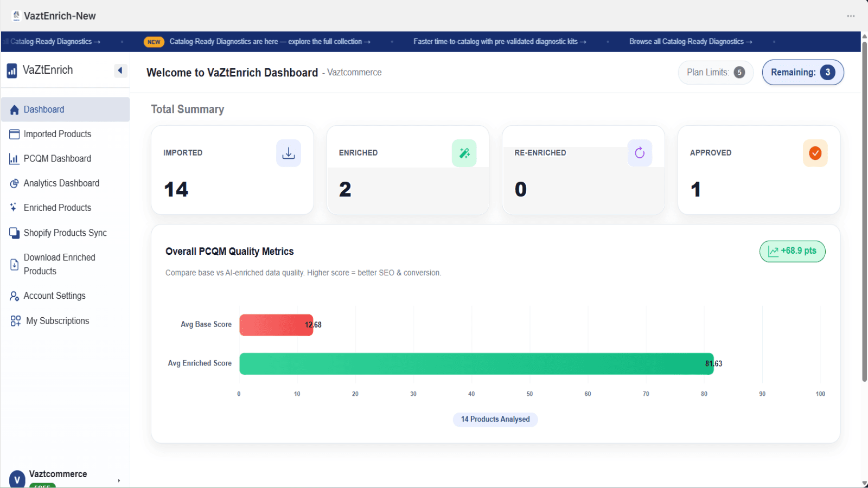
Task: Click the Enriched Products sparkle icon
Action: (x=14, y=207)
